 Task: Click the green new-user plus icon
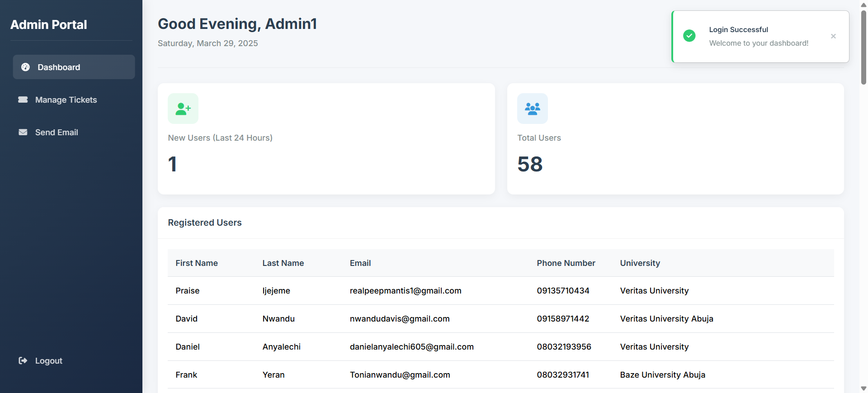(183, 109)
